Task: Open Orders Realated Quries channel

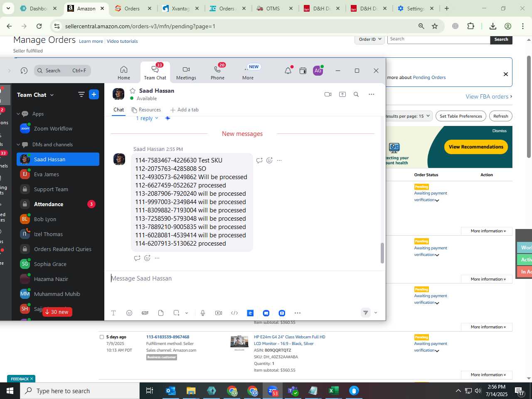Action: 58,249
